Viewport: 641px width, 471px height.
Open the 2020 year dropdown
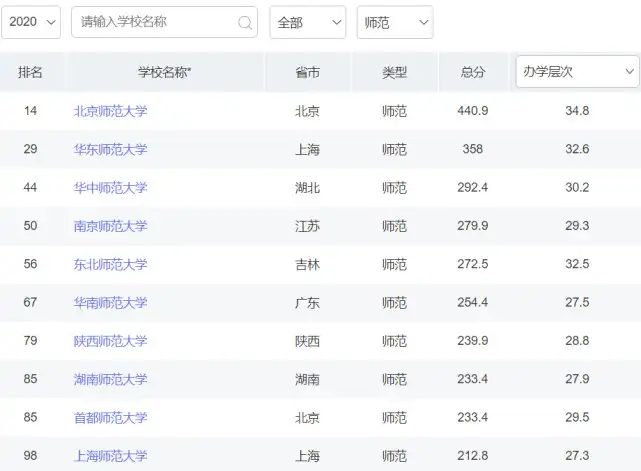click(x=31, y=22)
